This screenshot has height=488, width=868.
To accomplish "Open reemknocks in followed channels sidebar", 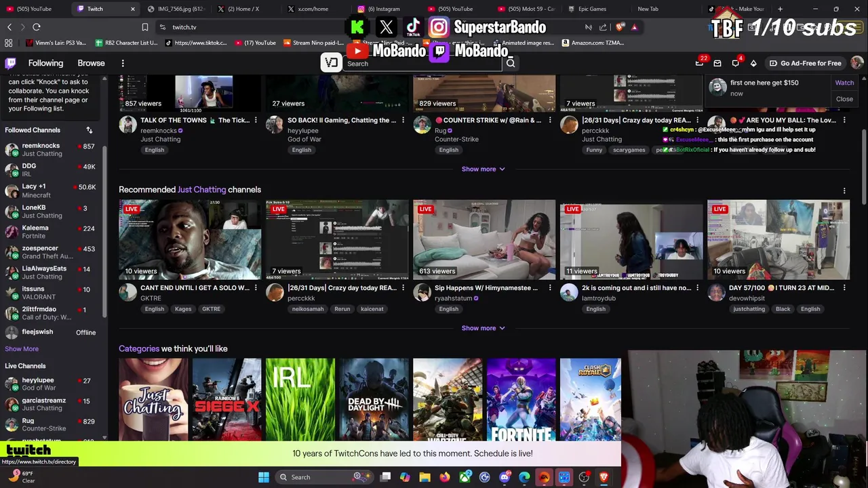I will click(x=51, y=150).
